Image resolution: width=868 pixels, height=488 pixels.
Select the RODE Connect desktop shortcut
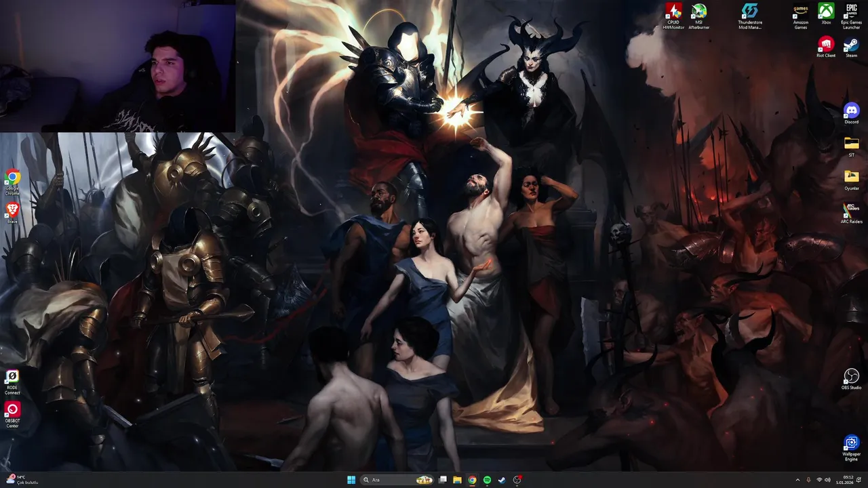coord(12,382)
